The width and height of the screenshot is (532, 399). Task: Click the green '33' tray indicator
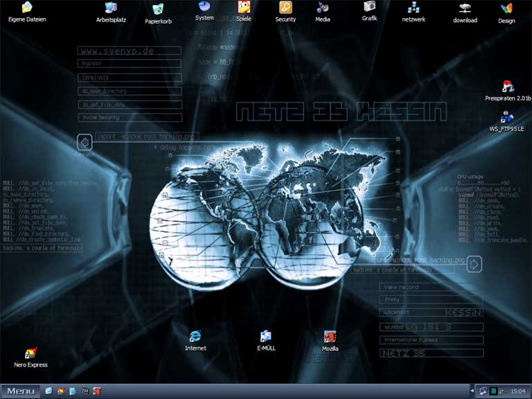tap(493, 391)
